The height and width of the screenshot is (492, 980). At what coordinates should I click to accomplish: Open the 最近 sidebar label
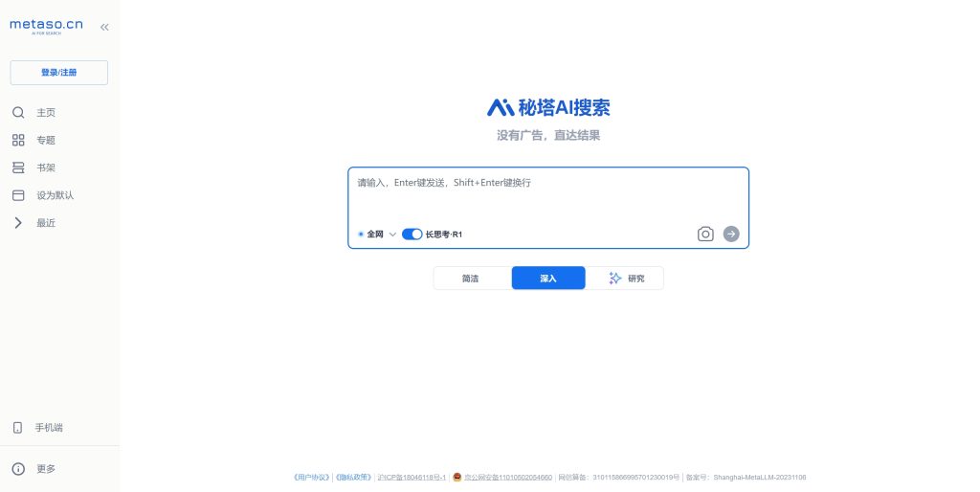click(46, 223)
